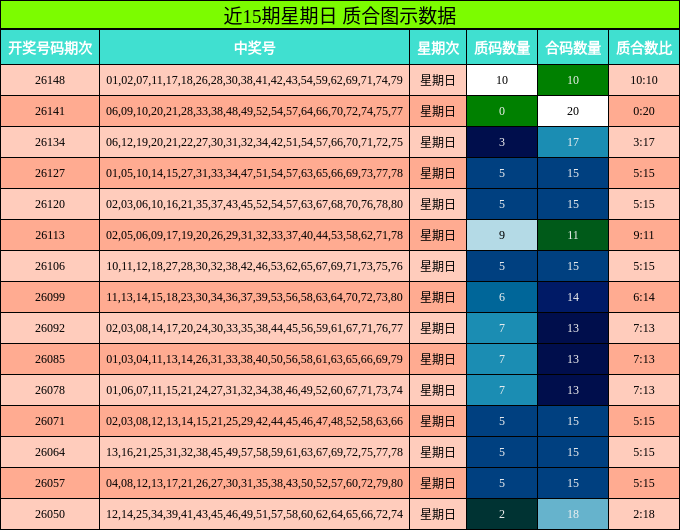Viewport: 680px width, 530px height.
Task: Select draw number 26085
Action: 50,359
